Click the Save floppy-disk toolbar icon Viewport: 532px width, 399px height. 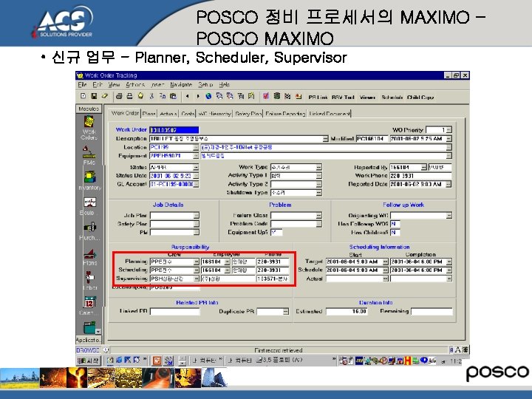tap(94, 96)
